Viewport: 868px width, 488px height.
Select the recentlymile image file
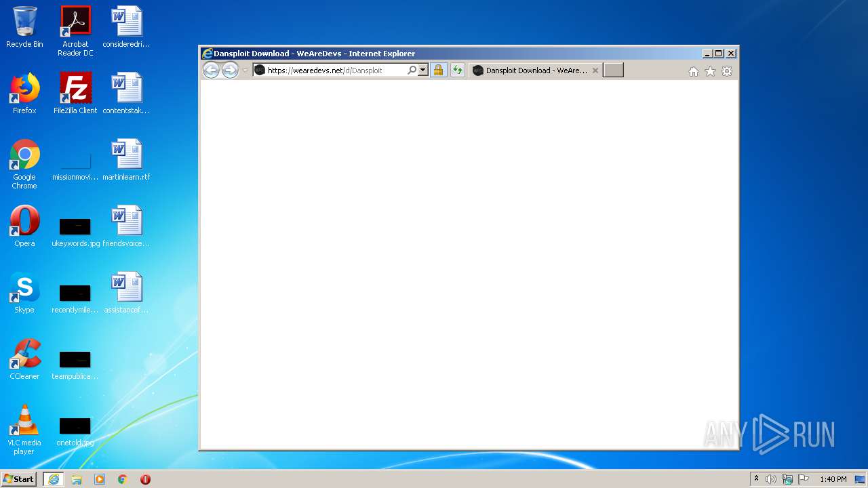75,298
